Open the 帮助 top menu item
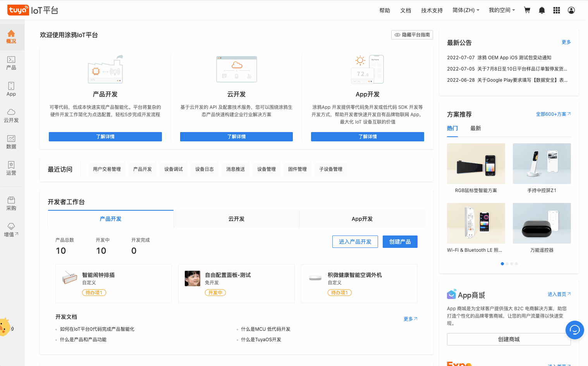Image resolution: width=588 pixels, height=366 pixels. [x=385, y=10]
